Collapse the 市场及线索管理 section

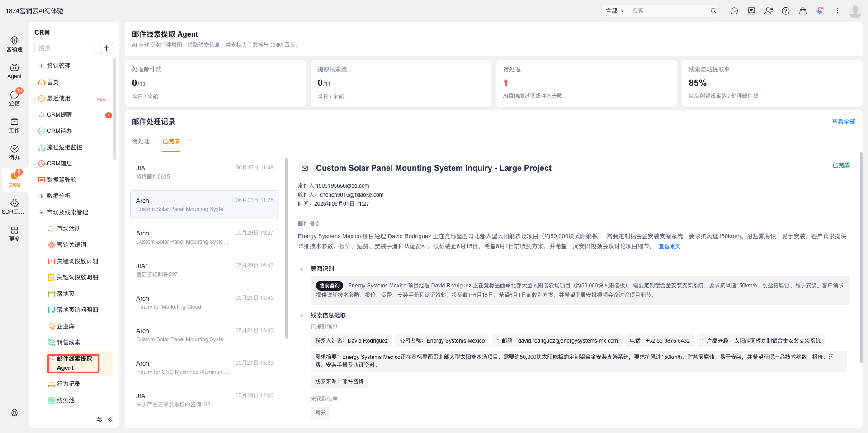pos(42,212)
